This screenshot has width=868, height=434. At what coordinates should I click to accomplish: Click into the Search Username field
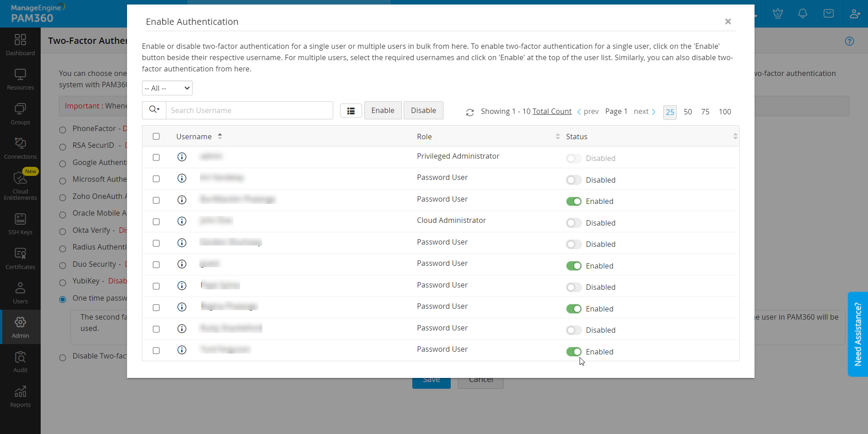click(x=249, y=110)
